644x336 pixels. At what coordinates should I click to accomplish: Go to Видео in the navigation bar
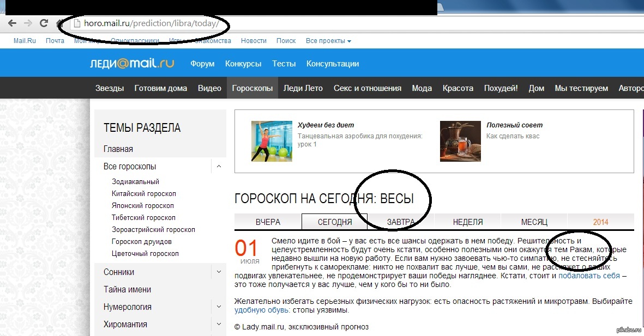209,88
